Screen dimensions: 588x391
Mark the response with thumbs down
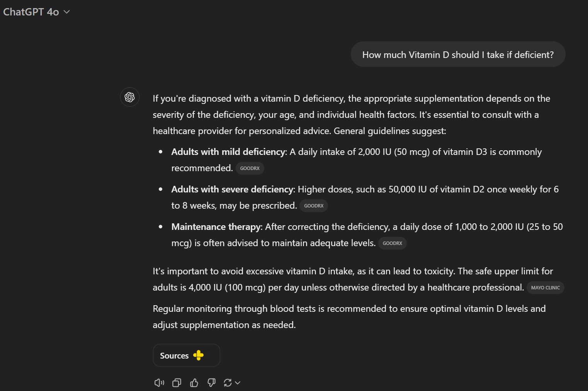(211, 382)
